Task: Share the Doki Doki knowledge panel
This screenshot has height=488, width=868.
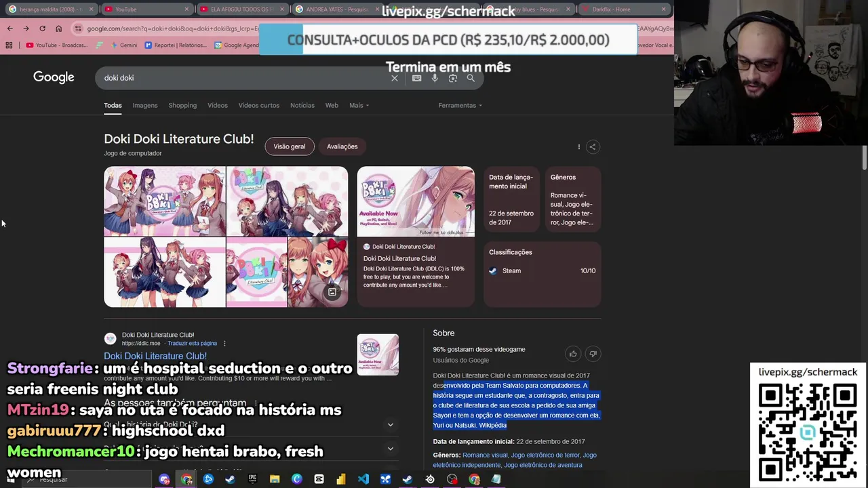Action: click(592, 146)
